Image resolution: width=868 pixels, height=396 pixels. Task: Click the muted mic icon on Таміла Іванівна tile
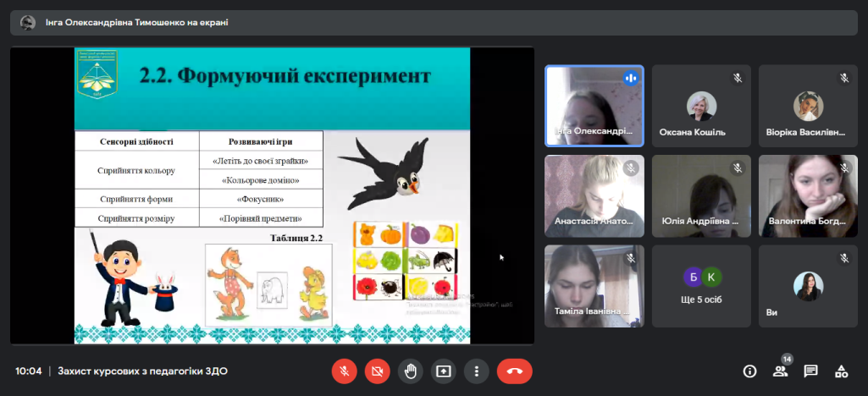pyautogui.click(x=631, y=258)
